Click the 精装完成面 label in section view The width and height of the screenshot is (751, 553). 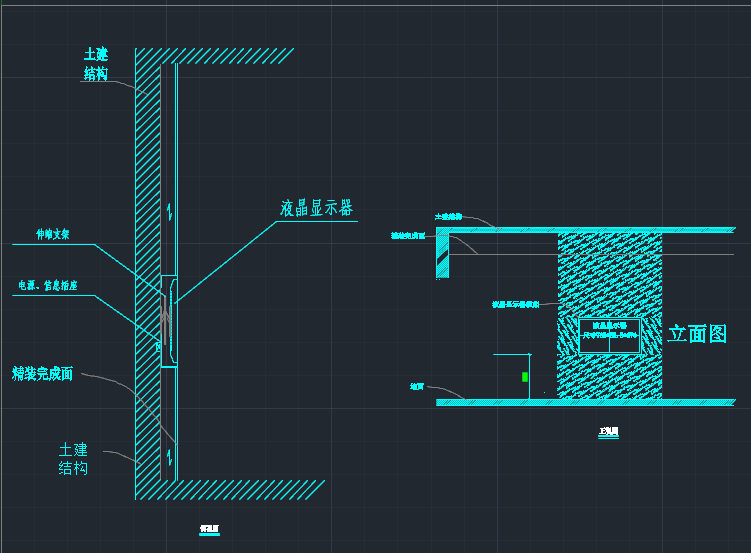click(42, 374)
